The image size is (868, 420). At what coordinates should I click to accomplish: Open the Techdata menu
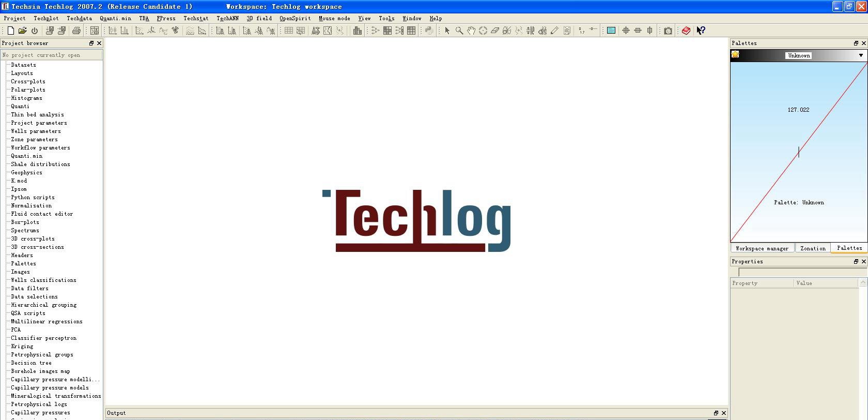point(79,18)
